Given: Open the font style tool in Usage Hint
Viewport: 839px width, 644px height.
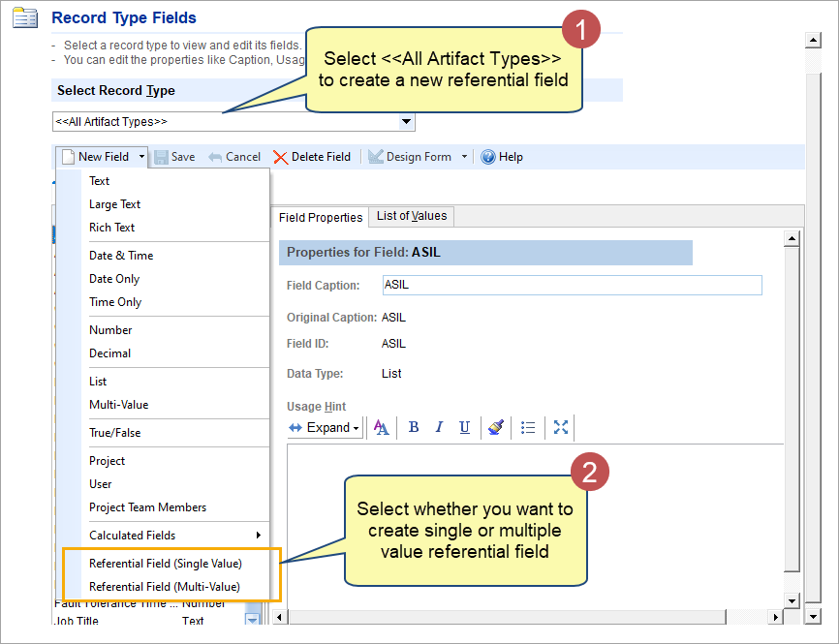Looking at the screenshot, I should (382, 427).
